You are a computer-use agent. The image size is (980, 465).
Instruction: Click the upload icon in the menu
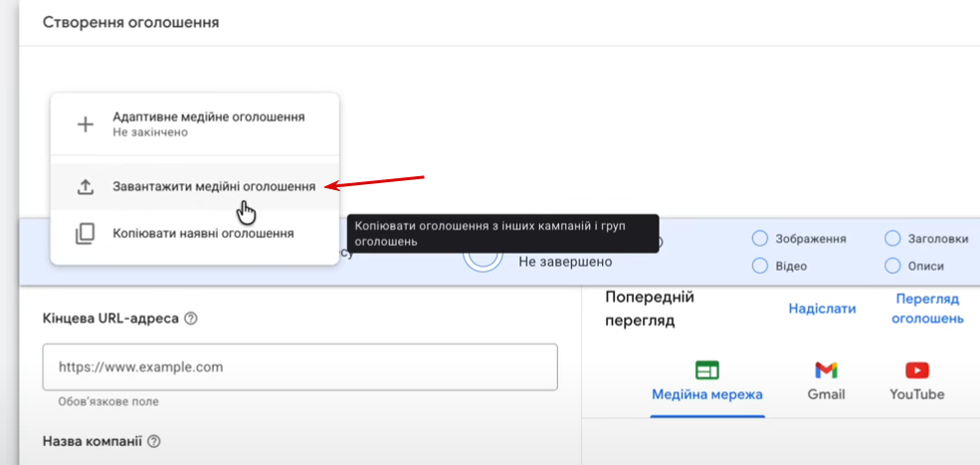pyautogui.click(x=85, y=186)
